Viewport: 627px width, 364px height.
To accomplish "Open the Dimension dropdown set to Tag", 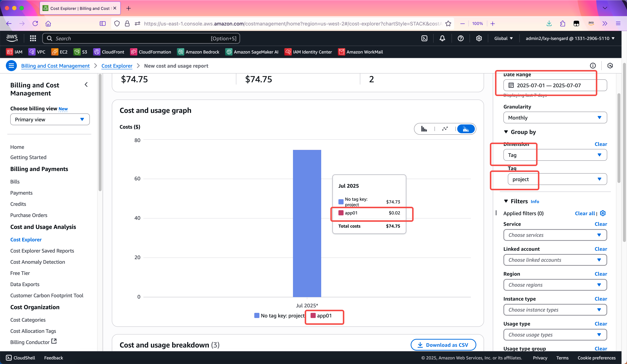I will (x=555, y=155).
